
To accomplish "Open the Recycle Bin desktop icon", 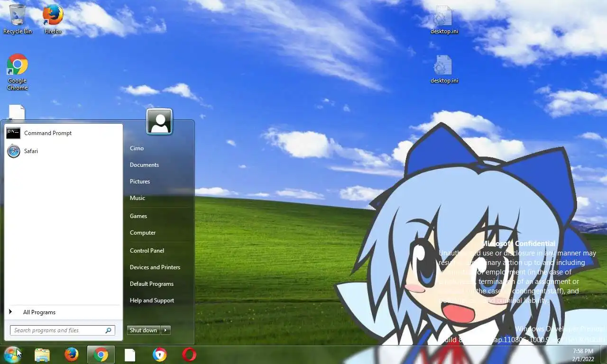I will pyautogui.click(x=18, y=19).
